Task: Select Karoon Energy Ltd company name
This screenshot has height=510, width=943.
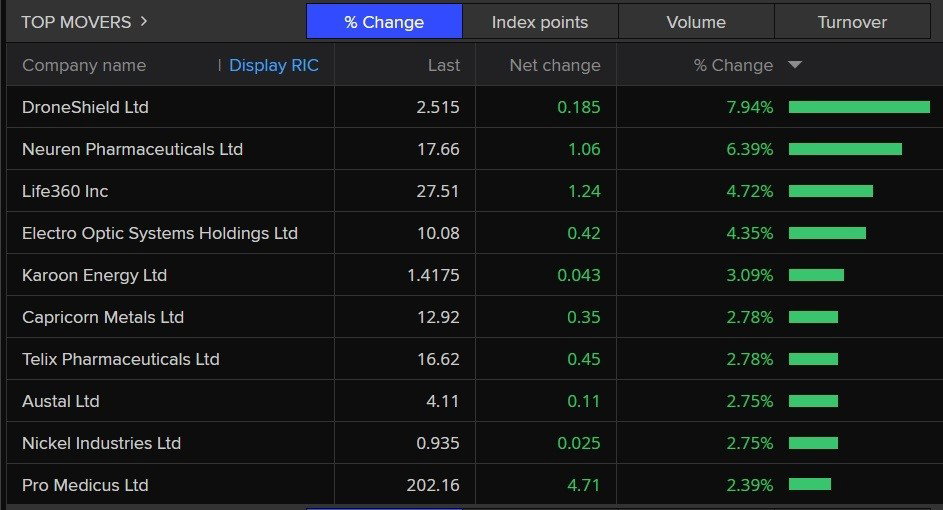Action: [x=94, y=275]
